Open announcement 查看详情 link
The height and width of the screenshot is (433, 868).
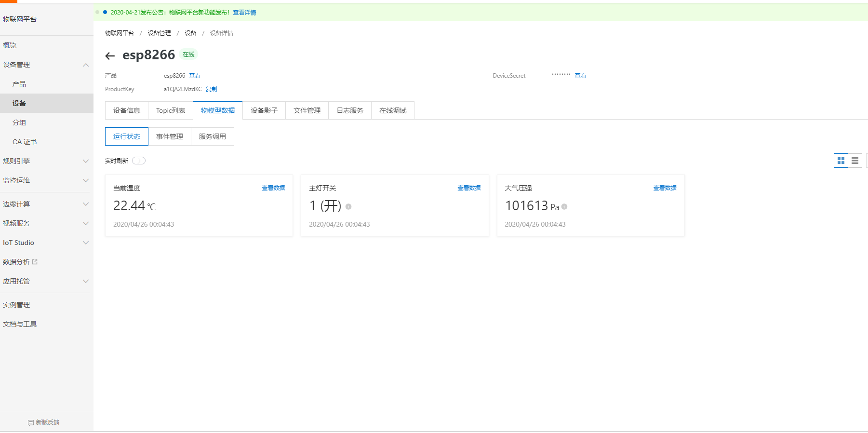(x=244, y=13)
